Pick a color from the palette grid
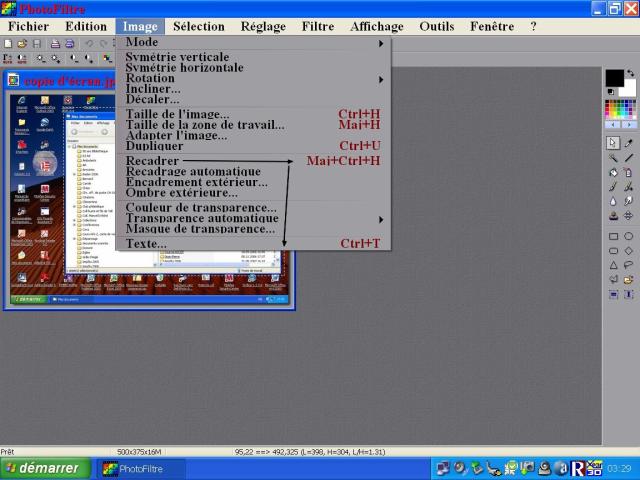 coord(620,109)
